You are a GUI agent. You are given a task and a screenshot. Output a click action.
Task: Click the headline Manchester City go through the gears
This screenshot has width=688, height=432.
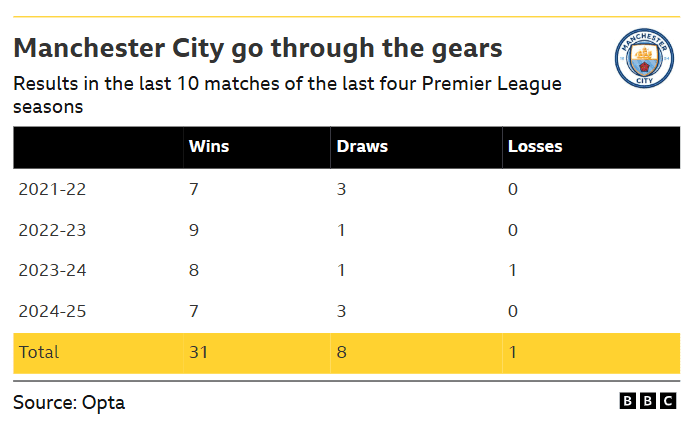(x=257, y=48)
